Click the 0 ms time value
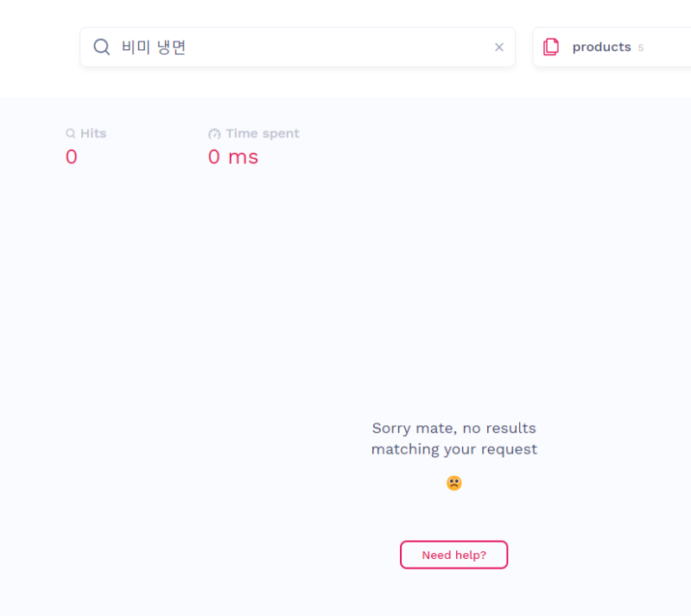Screen dimensions: 691x616 (233, 157)
